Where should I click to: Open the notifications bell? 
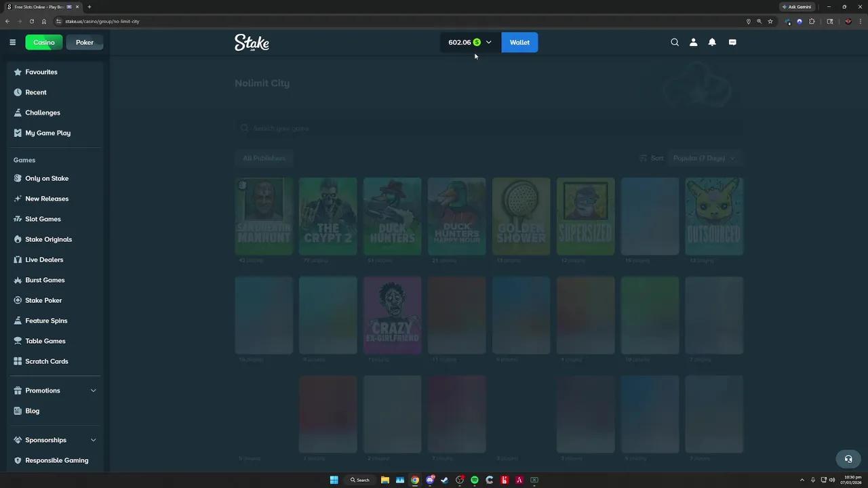712,42
